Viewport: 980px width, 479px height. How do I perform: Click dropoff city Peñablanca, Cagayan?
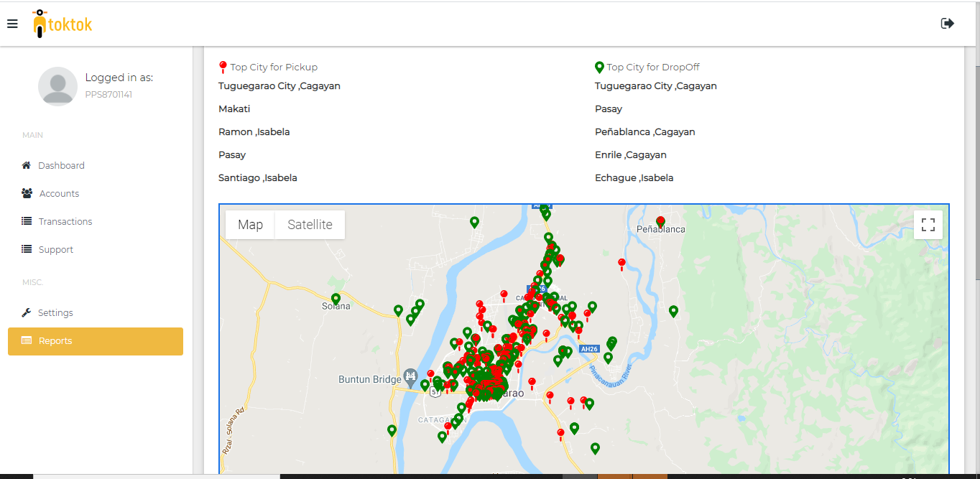(x=645, y=132)
